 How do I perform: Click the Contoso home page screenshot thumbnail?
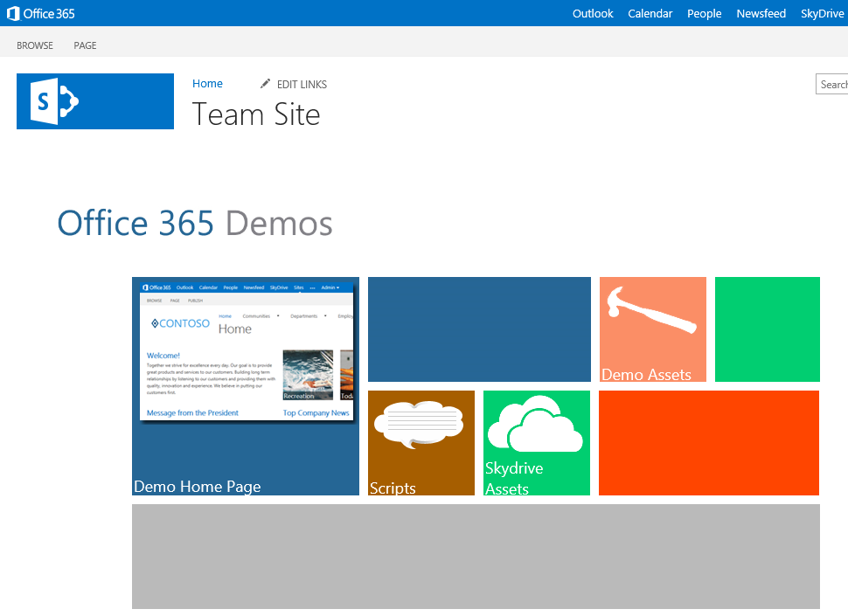click(247, 351)
